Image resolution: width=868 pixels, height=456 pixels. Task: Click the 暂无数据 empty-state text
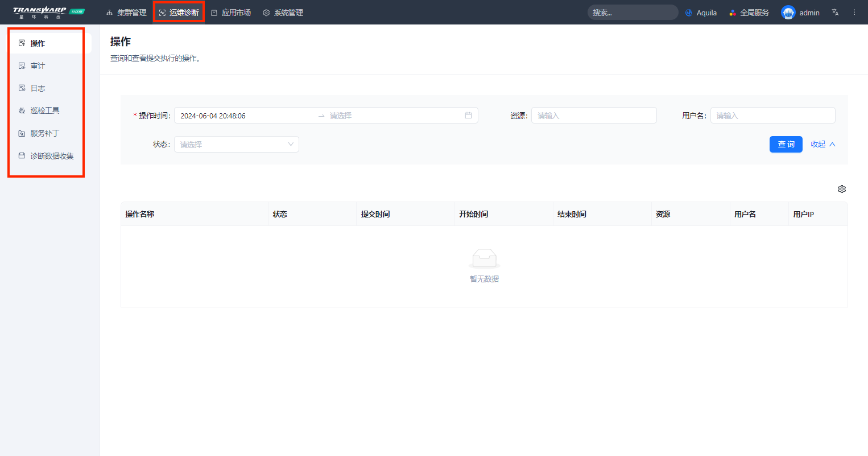click(484, 279)
